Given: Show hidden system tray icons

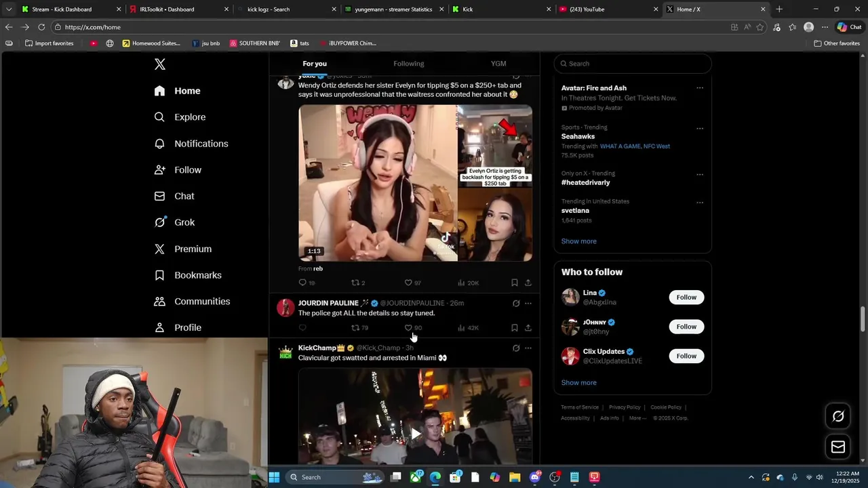Looking at the screenshot, I should tap(751, 477).
